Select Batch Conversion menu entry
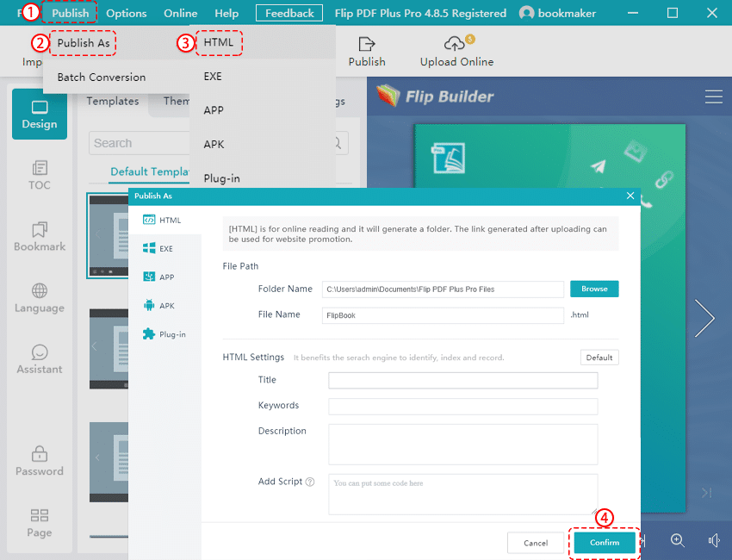This screenshot has height=560, width=732. pos(102,77)
